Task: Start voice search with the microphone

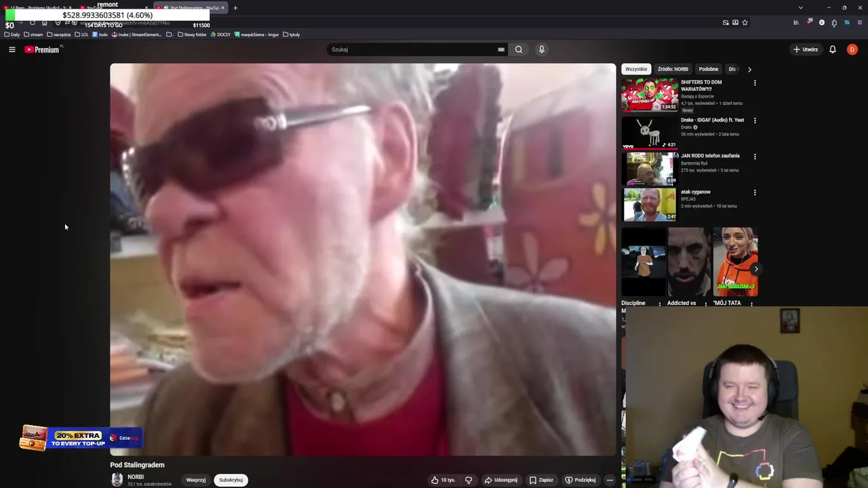Action: [541, 49]
